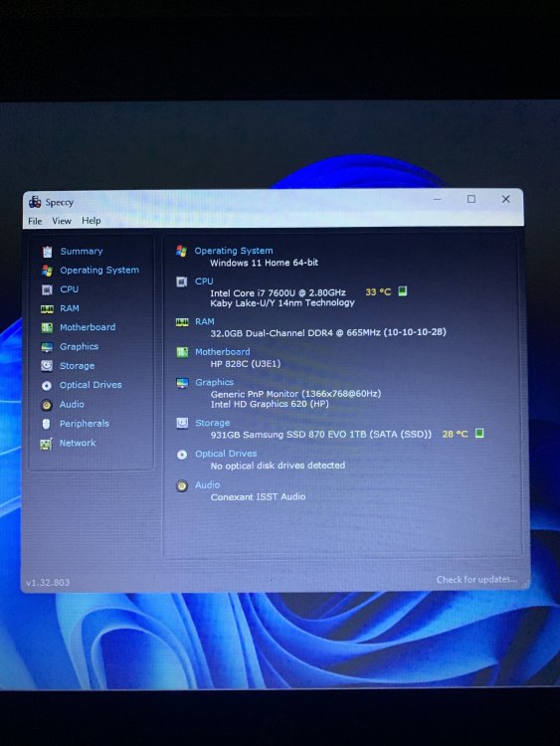Select Graphics in the left sidebar
560x746 pixels.
[x=79, y=347]
